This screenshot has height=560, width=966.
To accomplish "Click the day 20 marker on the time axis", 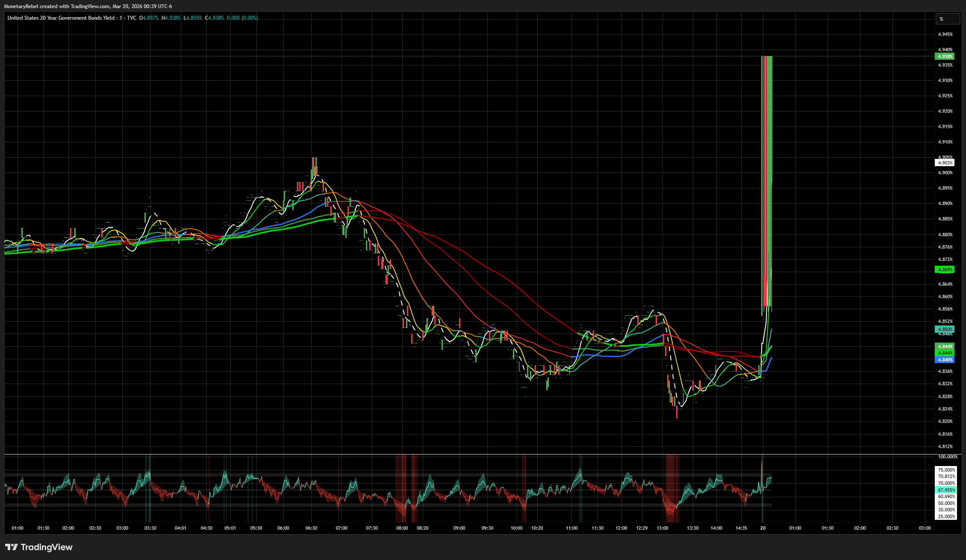I will pyautogui.click(x=763, y=528).
